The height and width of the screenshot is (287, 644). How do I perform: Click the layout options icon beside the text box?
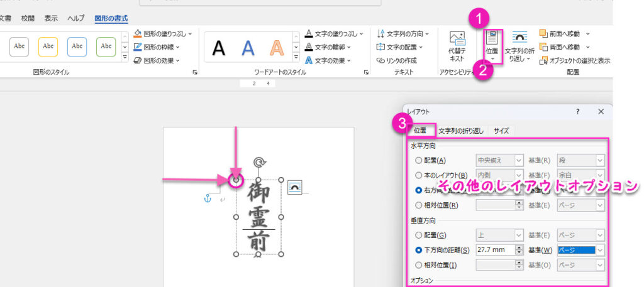click(294, 187)
